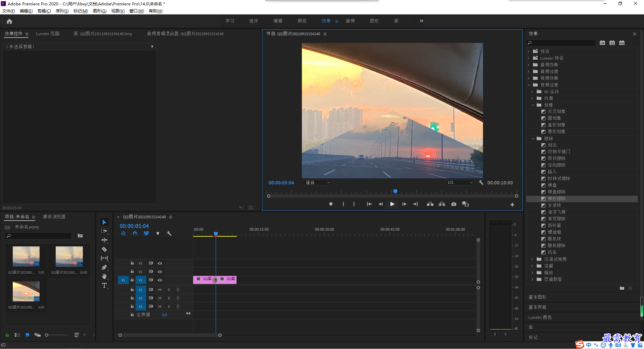Expand the 音频效果 folder
This screenshot has height=349, width=644.
click(529, 65)
